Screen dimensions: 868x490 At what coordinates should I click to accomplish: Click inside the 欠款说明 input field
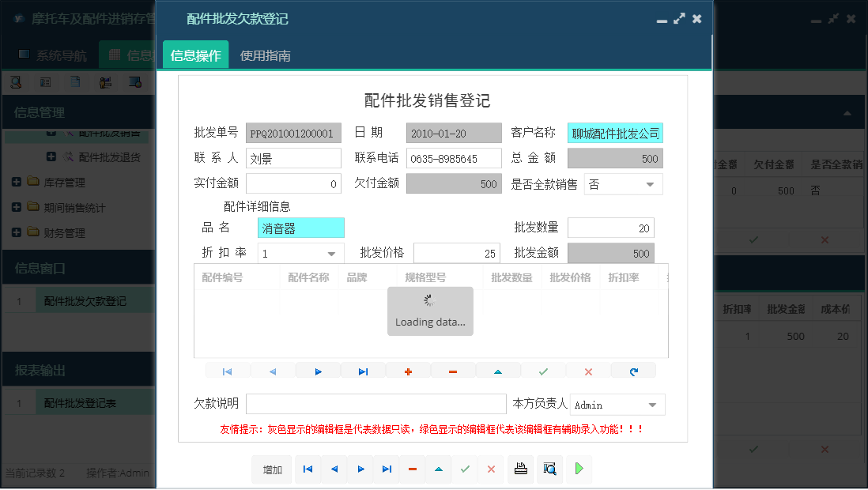pyautogui.click(x=375, y=404)
